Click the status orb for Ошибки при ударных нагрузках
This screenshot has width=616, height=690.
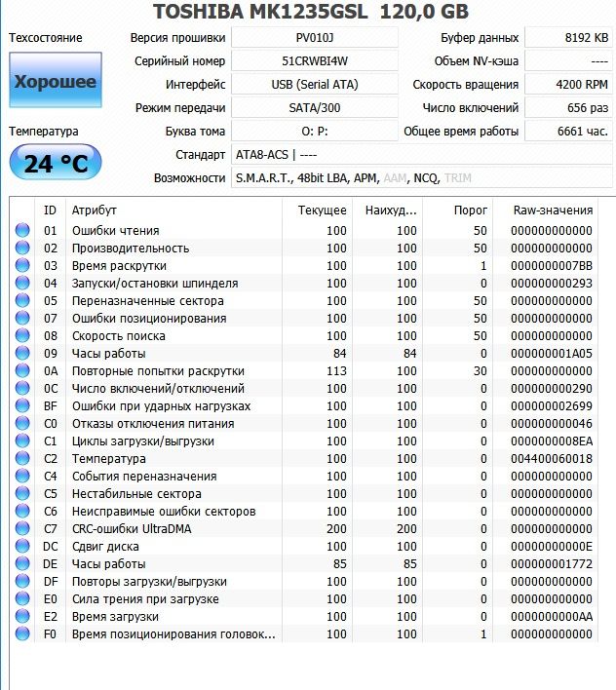pyautogui.click(x=22, y=405)
